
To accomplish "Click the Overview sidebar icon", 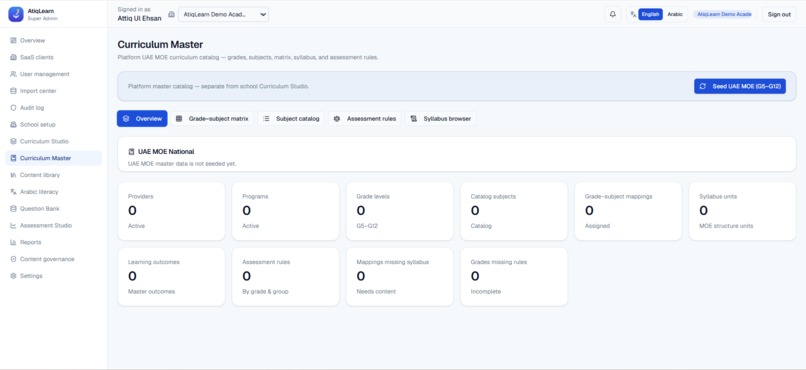I will (x=13, y=41).
